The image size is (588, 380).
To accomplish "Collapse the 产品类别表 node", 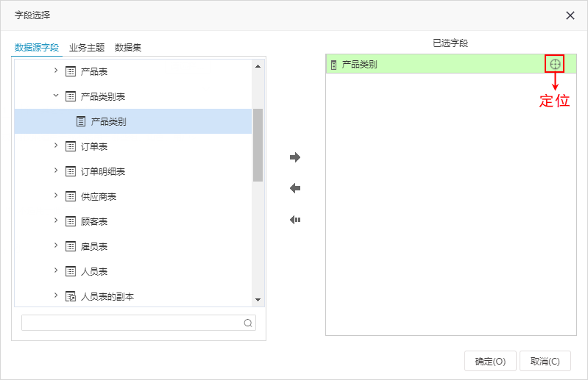I will click(x=56, y=96).
